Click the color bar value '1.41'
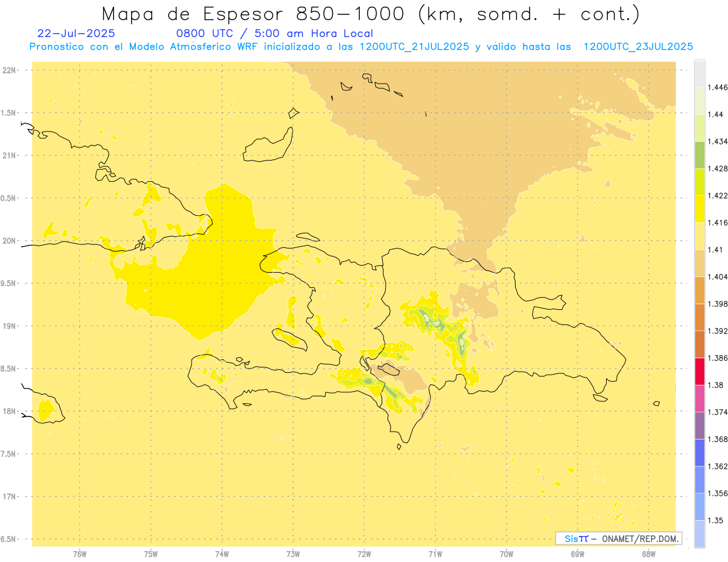The height and width of the screenshot is (562, 728). point(716,249)
